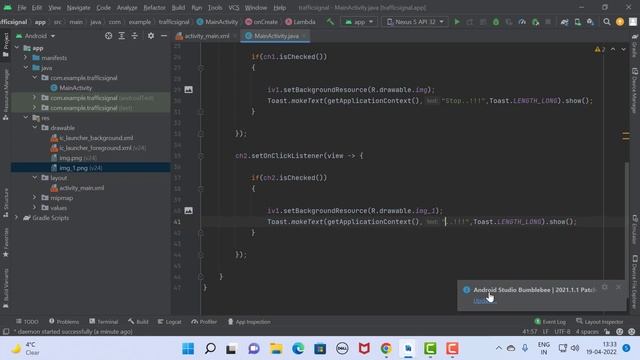This screenshot has width=640, height=360.
Task: Open the Build menu
Action: point(178,8)
